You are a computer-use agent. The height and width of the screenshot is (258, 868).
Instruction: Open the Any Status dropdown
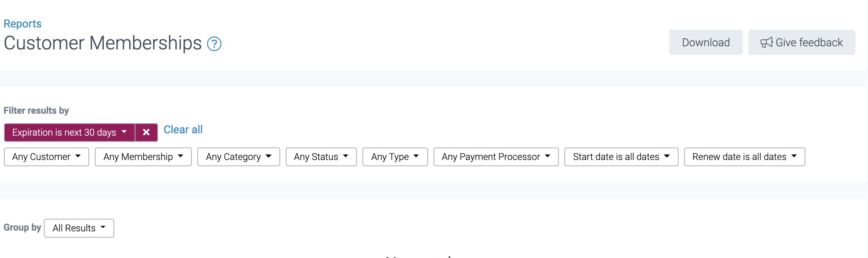pos(321,157)
